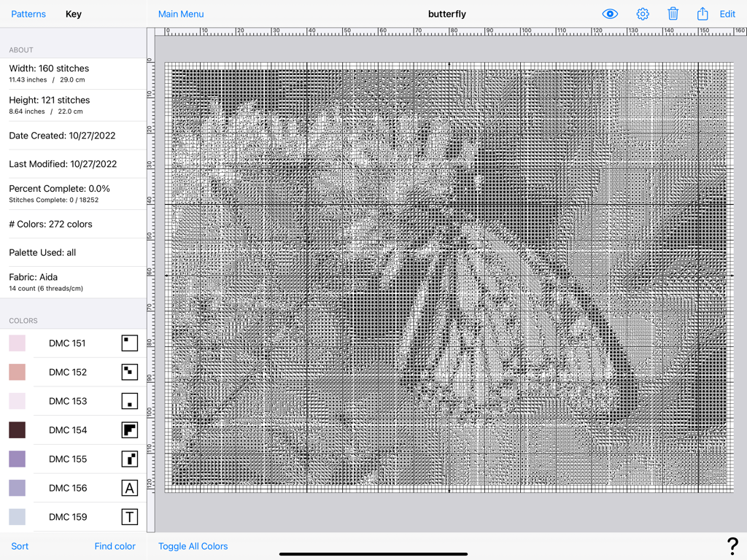The height and width of the screenshot is (560, 747).
Task: Click the trash icon to delete the pattern
Action: (673, 13)
